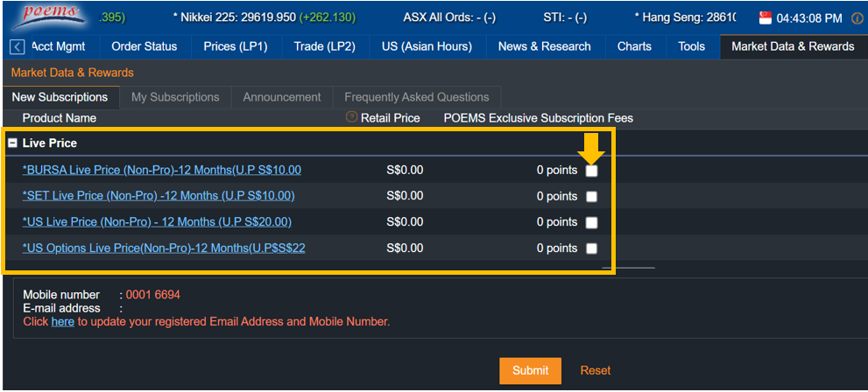Click the Hang Seng ticker entry
Image resolution: width=868 pixels, height=392 pixels.
tap(685, 17)
